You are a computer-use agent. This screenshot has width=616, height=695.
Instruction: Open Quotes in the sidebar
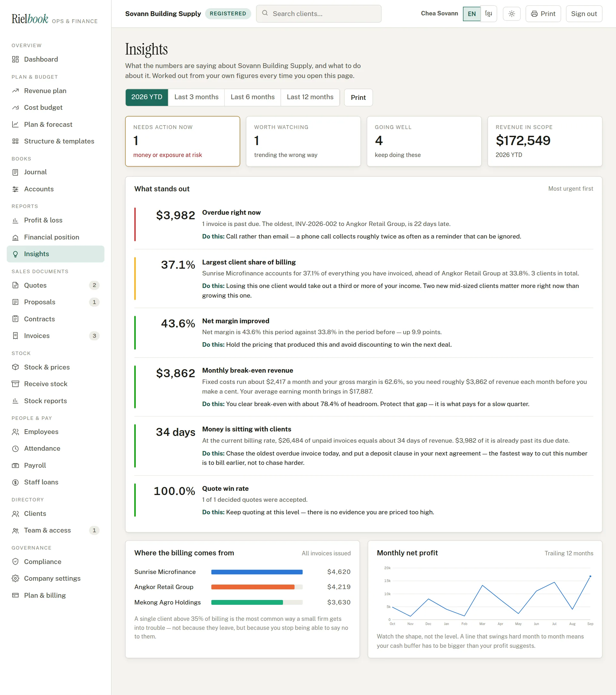(56, 285)
